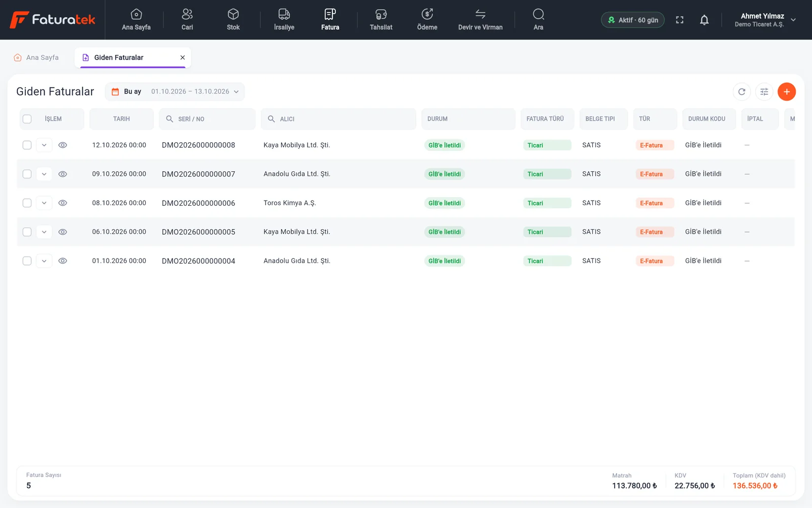Expand actions for invoice DMO2026000000005

(x=44, y=232)
